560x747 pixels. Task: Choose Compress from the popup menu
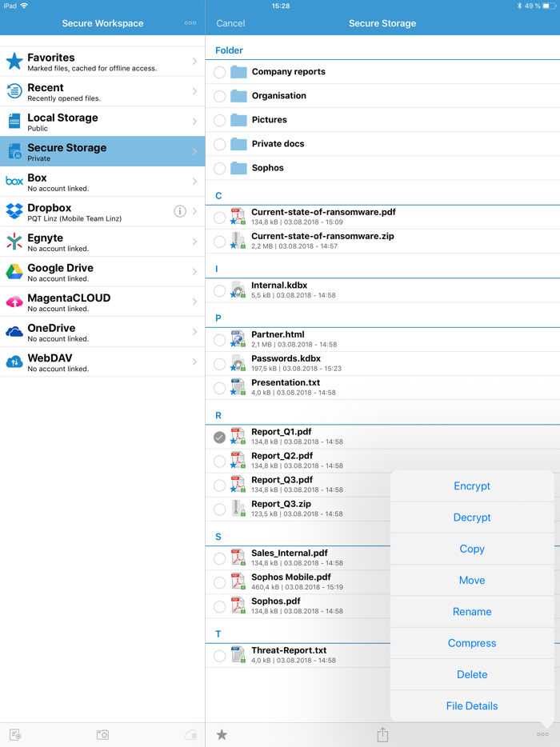click(472, 643)
